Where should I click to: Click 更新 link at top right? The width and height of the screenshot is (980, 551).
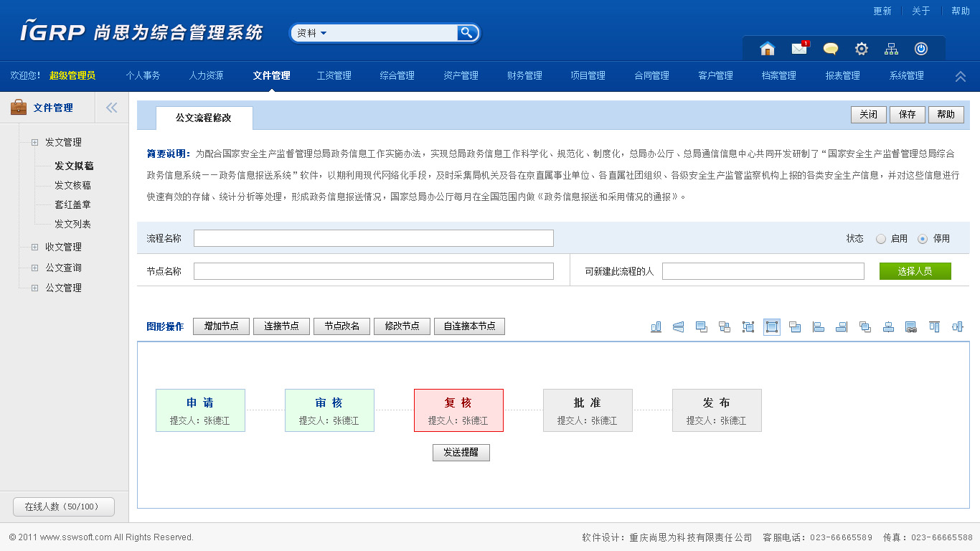882,11
